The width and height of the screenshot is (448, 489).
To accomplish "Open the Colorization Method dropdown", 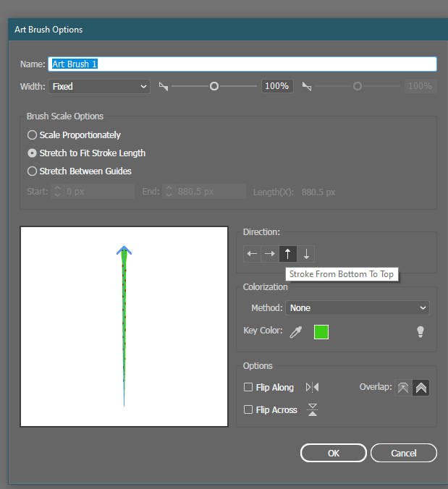I will (358, 308).
